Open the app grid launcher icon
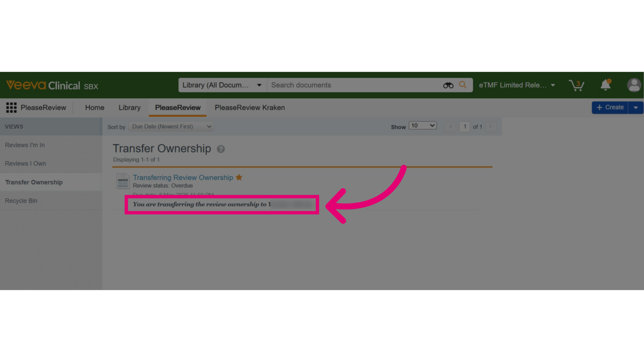Screen dimensions: 644x362 click(11, 108)
